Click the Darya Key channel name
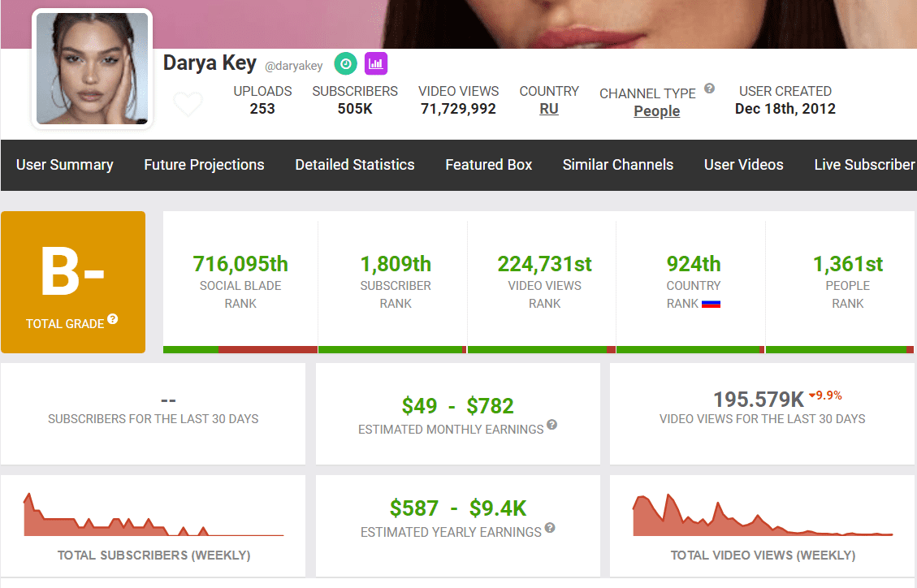This screenshot has height=588, width=917. [x=210, y=63]
